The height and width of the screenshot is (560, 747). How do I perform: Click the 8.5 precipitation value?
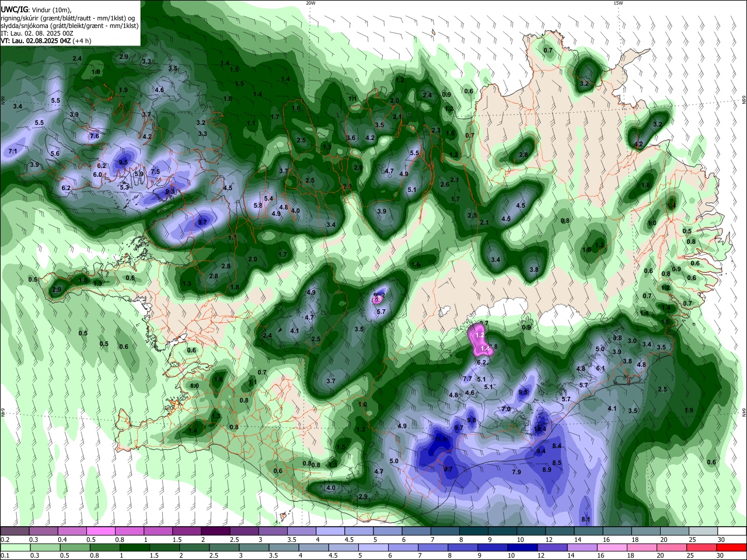pyautogui.click(x=557, y=463)
